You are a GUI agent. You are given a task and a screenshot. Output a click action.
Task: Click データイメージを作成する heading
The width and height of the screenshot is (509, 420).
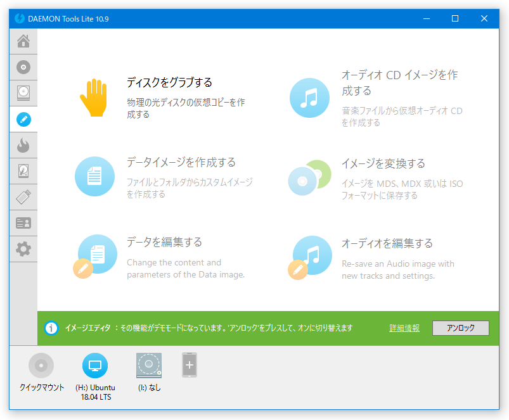click(181, 162)
